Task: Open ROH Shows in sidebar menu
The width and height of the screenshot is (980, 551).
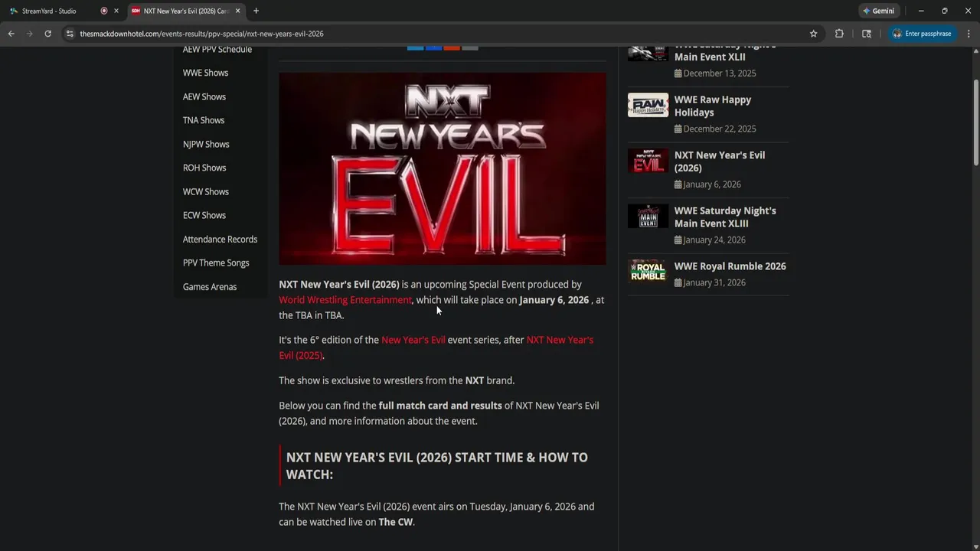Action: point(204,168)
